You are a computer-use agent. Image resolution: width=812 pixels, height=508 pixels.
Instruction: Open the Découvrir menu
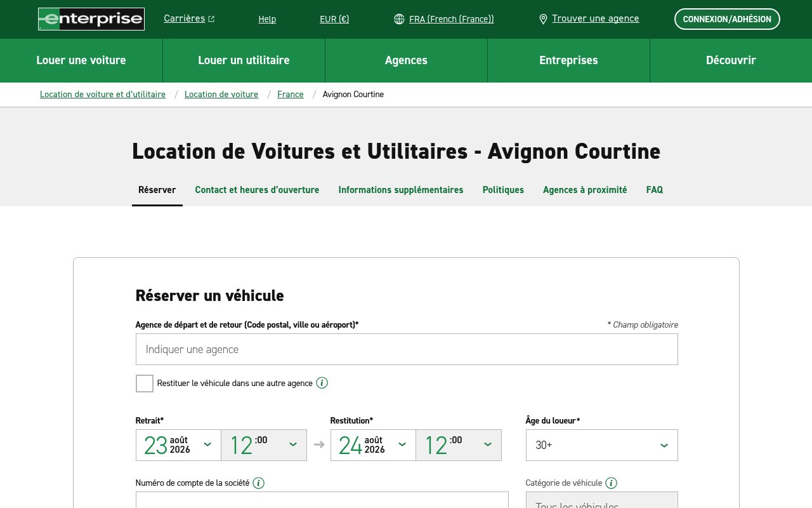point(731,60)
